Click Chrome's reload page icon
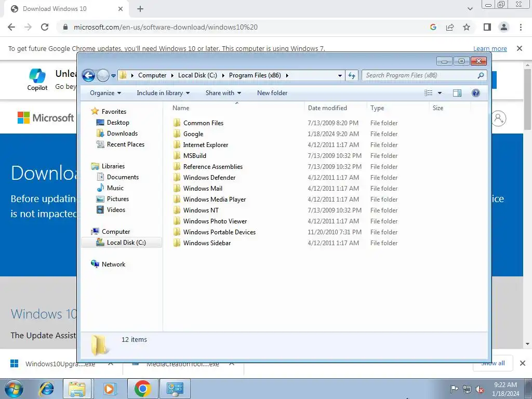532x399 pixels. pos(45,27)
